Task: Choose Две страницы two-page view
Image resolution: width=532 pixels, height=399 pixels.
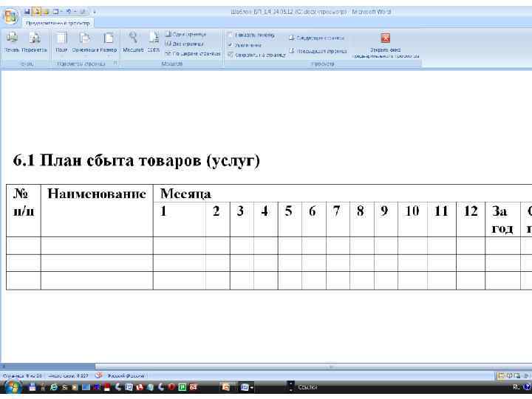Action: (184, 44)
